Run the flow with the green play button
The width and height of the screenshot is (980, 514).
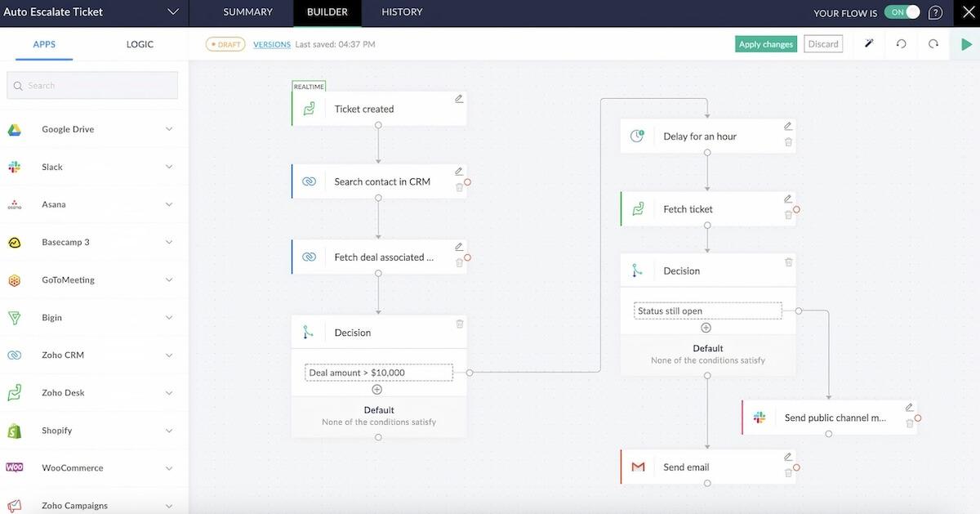966,44
